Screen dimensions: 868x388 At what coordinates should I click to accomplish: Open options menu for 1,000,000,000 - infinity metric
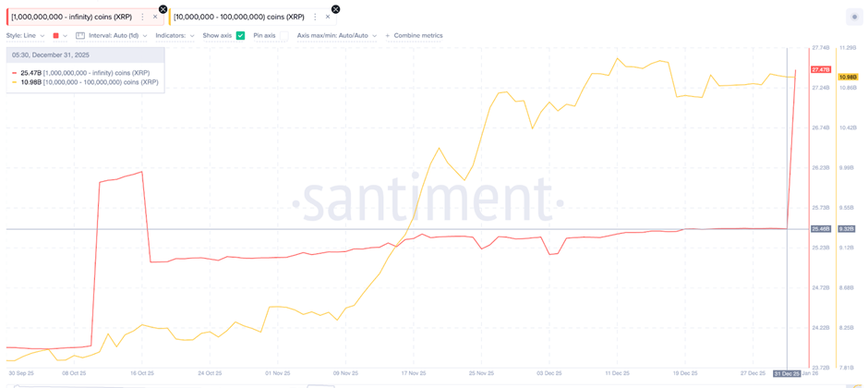pos(142,17)
